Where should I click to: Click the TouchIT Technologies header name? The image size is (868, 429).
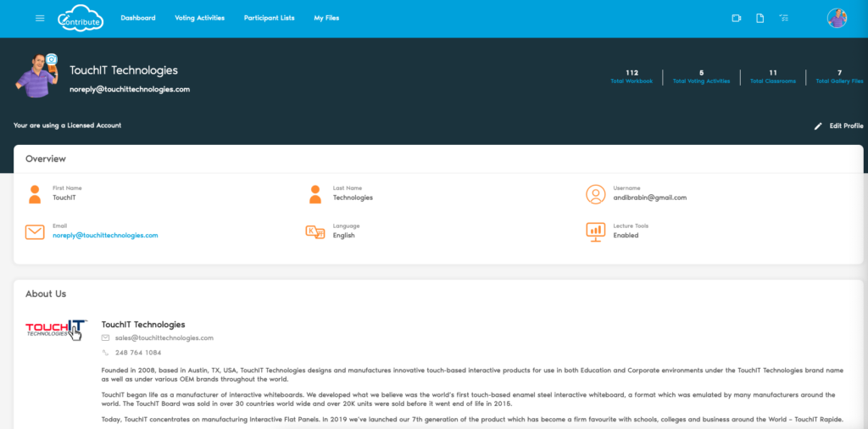tap(124, 71)
